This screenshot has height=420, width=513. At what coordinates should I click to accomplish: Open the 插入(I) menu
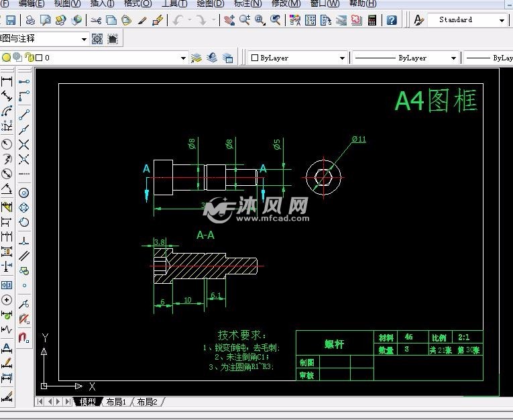[102, 3]
